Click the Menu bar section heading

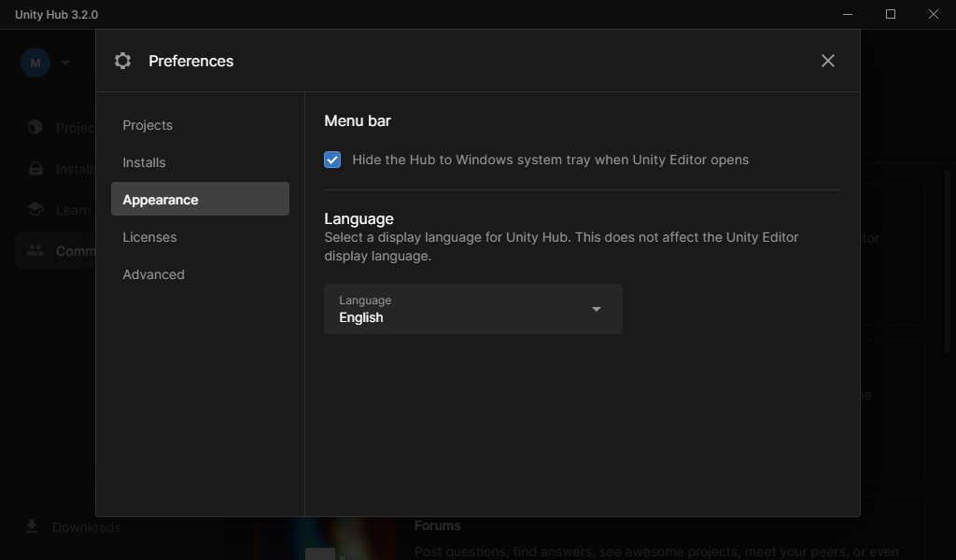(x=358, y=120)
